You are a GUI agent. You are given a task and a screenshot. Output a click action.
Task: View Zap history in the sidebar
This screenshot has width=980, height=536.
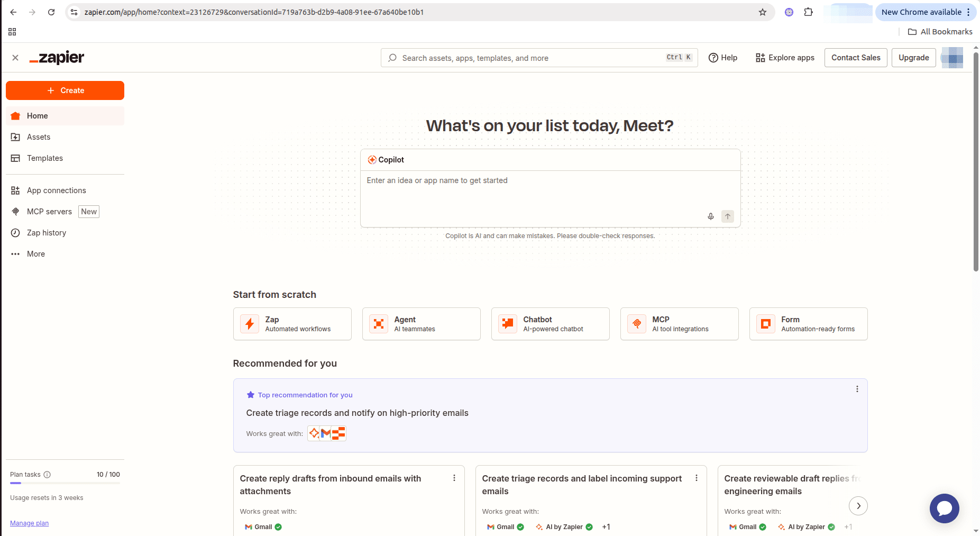pyautogui.click(x=65, y=233)
